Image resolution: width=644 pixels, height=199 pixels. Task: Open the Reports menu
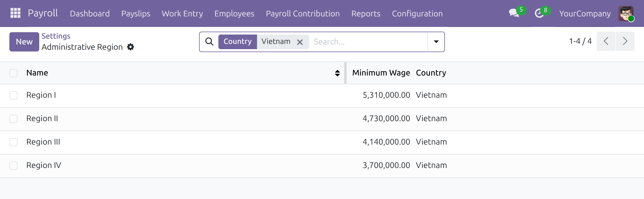(x=366, y=13)
